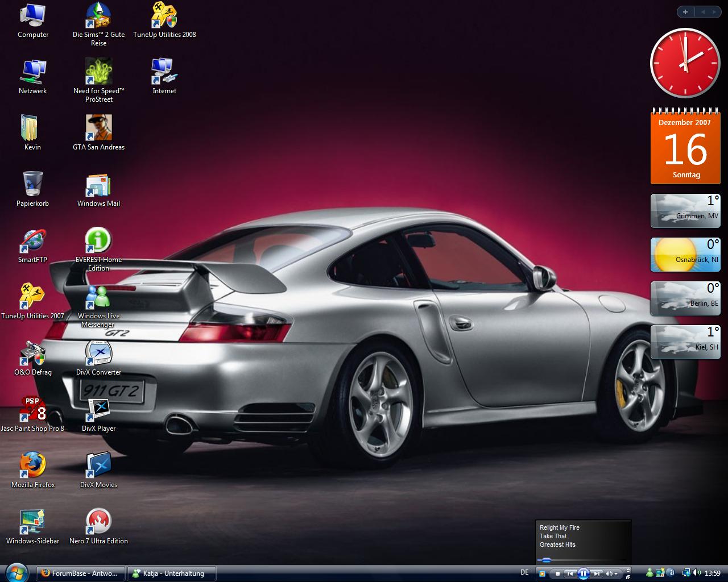The height and width of the screenshot is (582, 728).
Task: Open the Kiel, SH weather gadget
Action: [685, 342]
